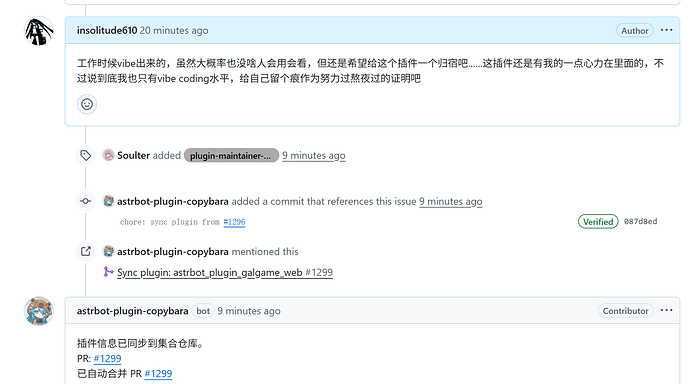Open the '20 minutes ago' comment timestamp
Viewport: 690px width, 384px height.
[x=174, y=30]
